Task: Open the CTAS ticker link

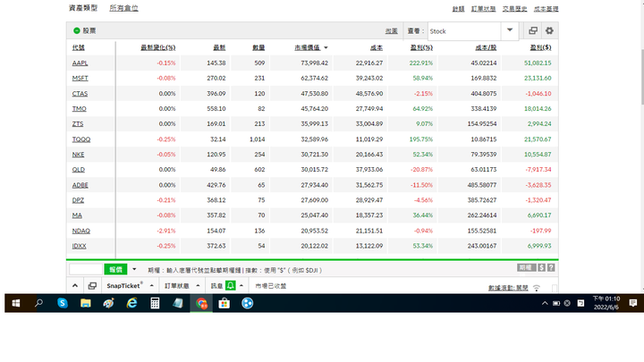Action: [80, 94]
